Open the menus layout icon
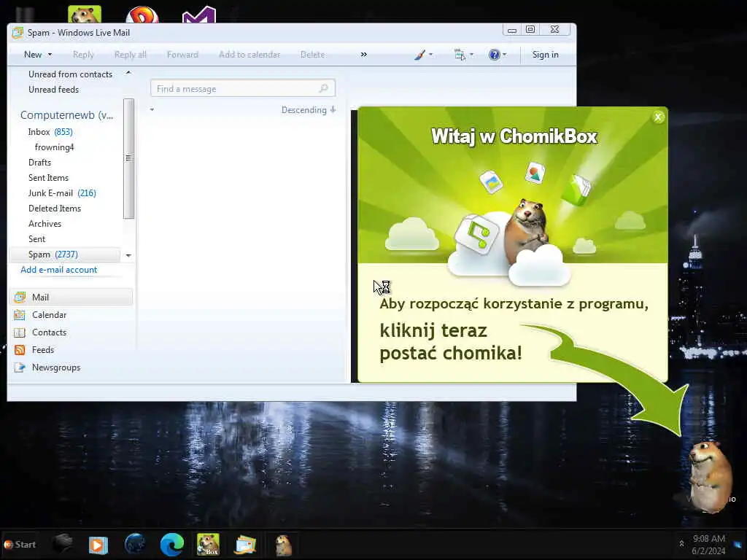 [460, 55]
